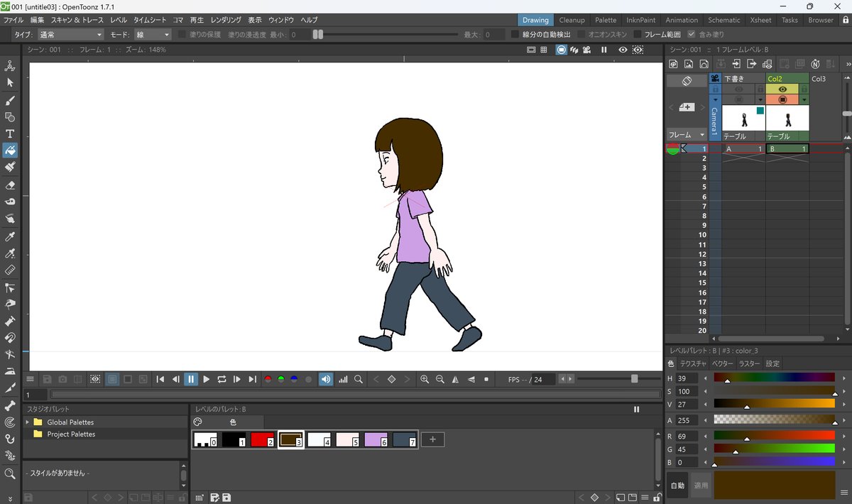This screenshot has width=852, height=504.
Task: Open the モード dropdown showing 線
Action: pos(153,34)
